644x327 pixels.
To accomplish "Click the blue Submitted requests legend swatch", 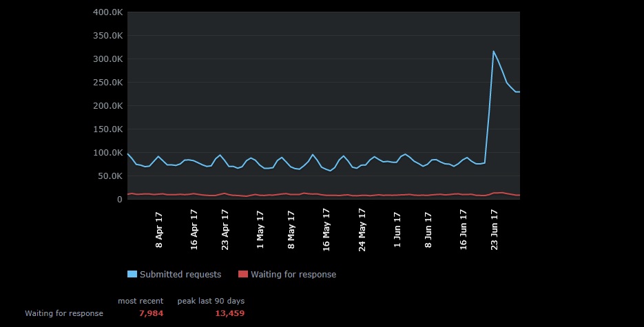I will [132, 274].
